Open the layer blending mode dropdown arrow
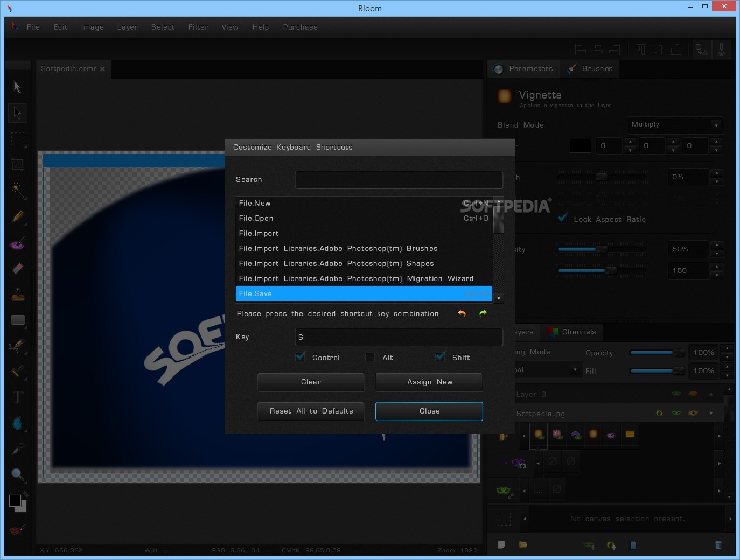 (x=575, y=370)
